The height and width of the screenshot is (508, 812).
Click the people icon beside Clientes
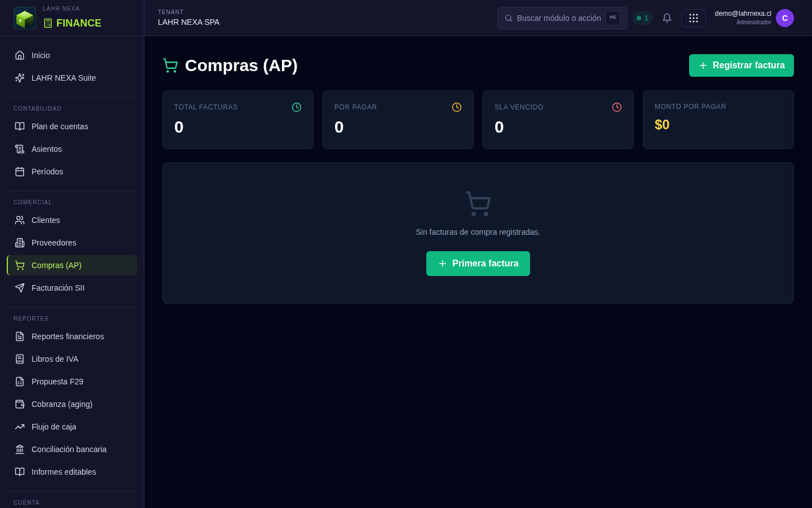[20, 220]
